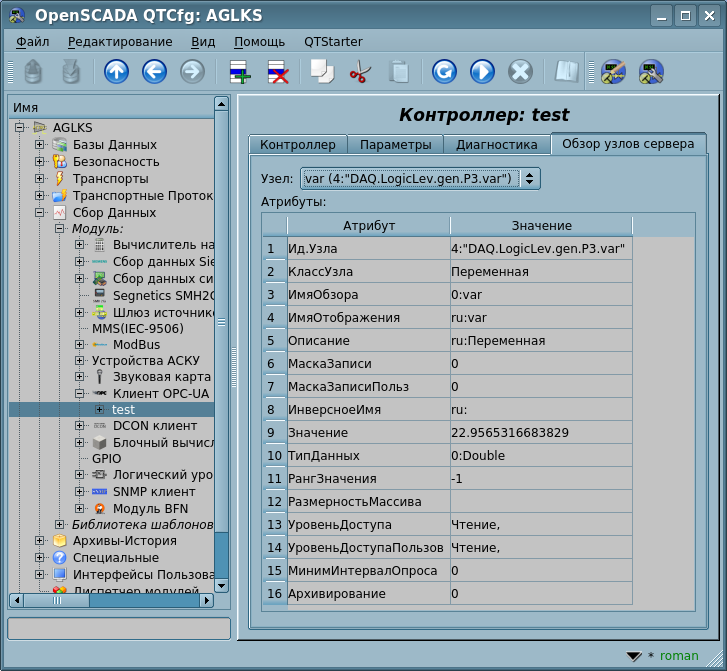727x671 pixels.
Task: Click the Безопасность tree item
Action: click(x=115, y=161)
